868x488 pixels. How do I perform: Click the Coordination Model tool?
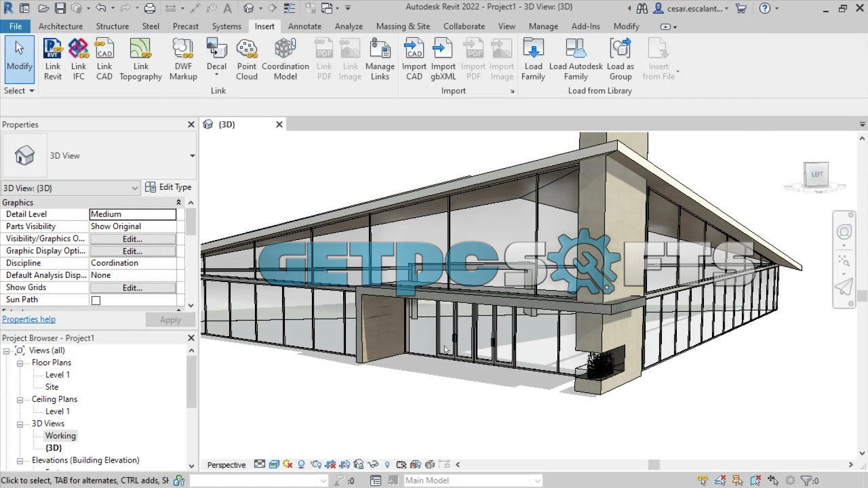(x=285, y=60)
